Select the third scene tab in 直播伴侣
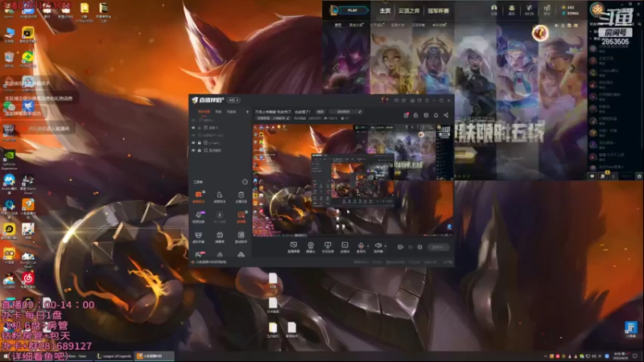The image size is (644, 362). (x=232, y=112)
